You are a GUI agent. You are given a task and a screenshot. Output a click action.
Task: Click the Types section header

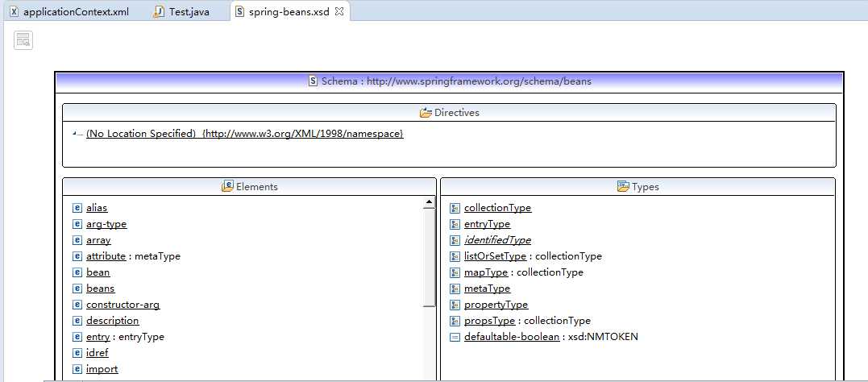point(638,187)
